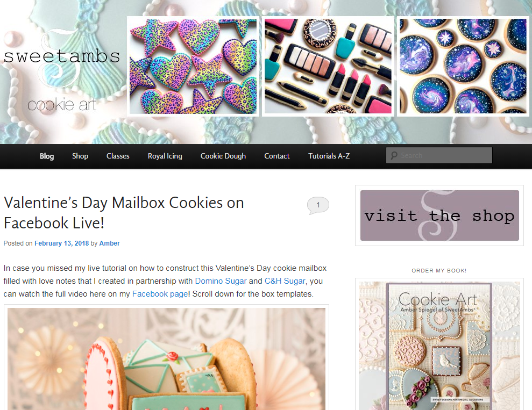Open the leopard print cookies thumbnail

(193, 67)
